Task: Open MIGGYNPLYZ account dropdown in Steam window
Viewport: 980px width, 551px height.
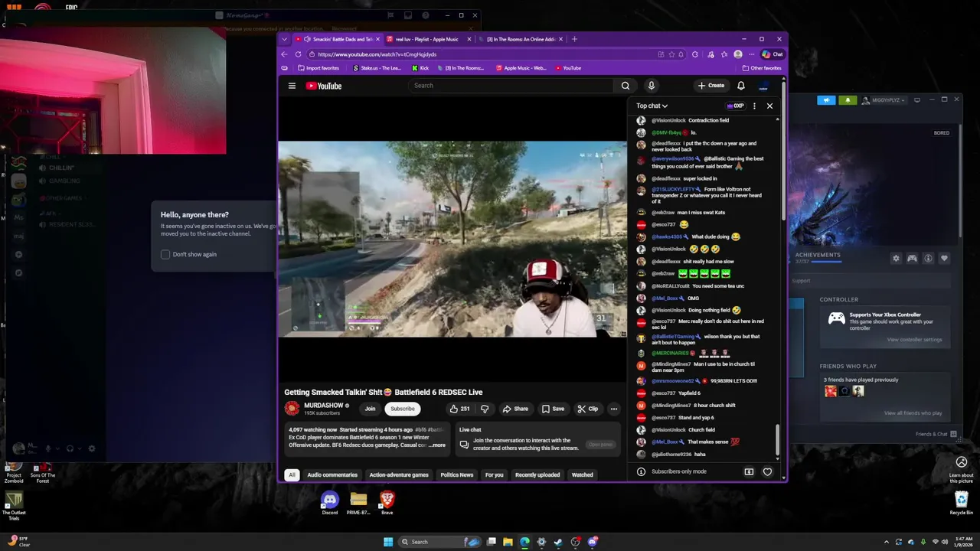Action: tap(884, 100)
